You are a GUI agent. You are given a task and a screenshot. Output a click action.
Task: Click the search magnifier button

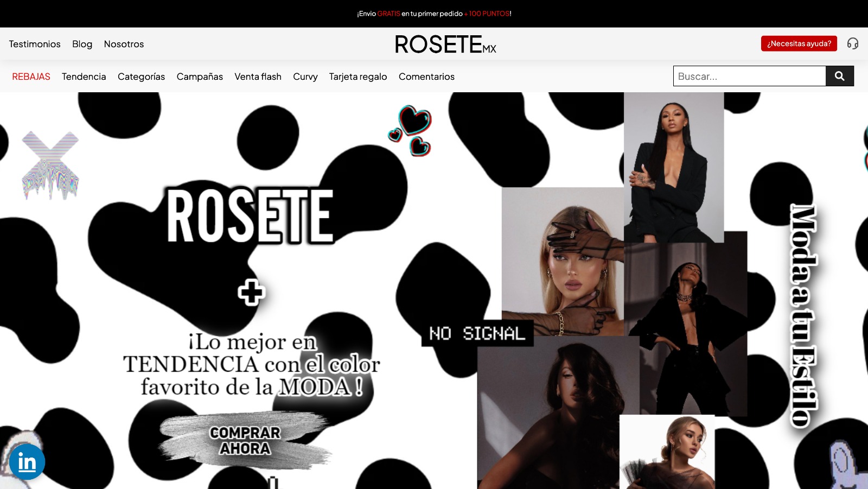(x=840, y=76)
